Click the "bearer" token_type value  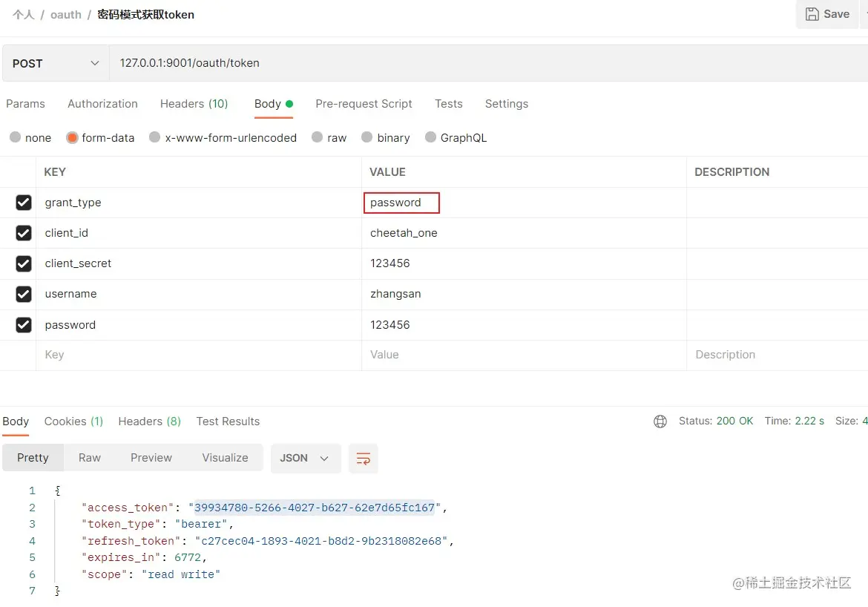pos(202,525)
